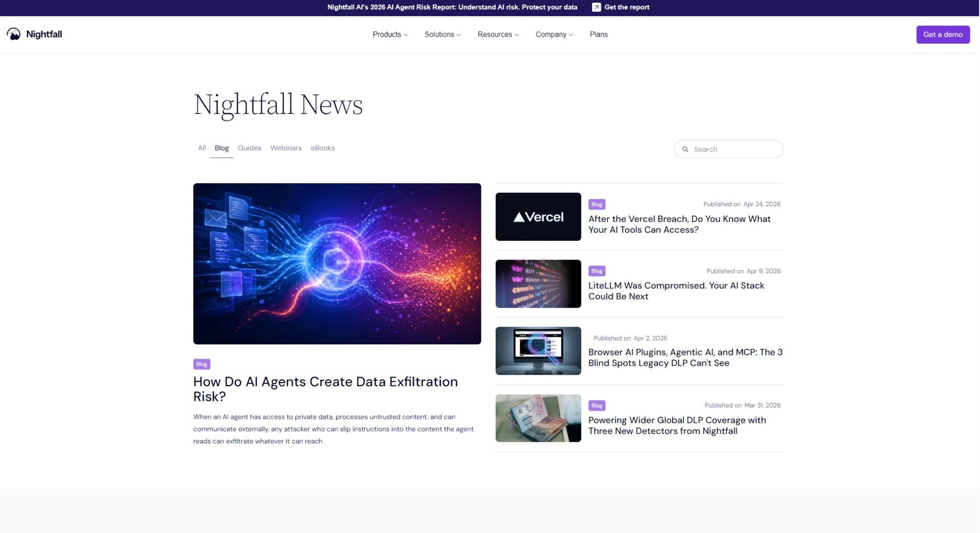Open the Resources dropdown menu
This screenshot has width=980, height=533.
498,35
